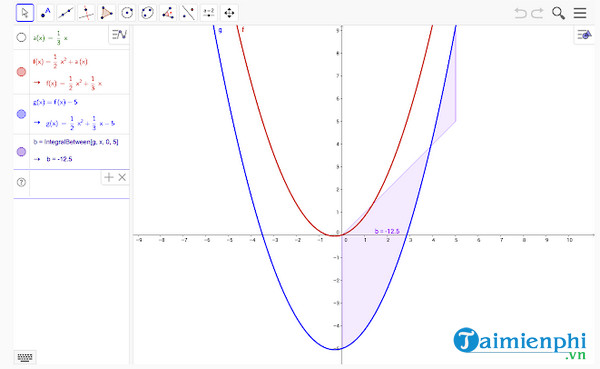
Task: Toggle visibility of integral b
Action: point(21,152)
